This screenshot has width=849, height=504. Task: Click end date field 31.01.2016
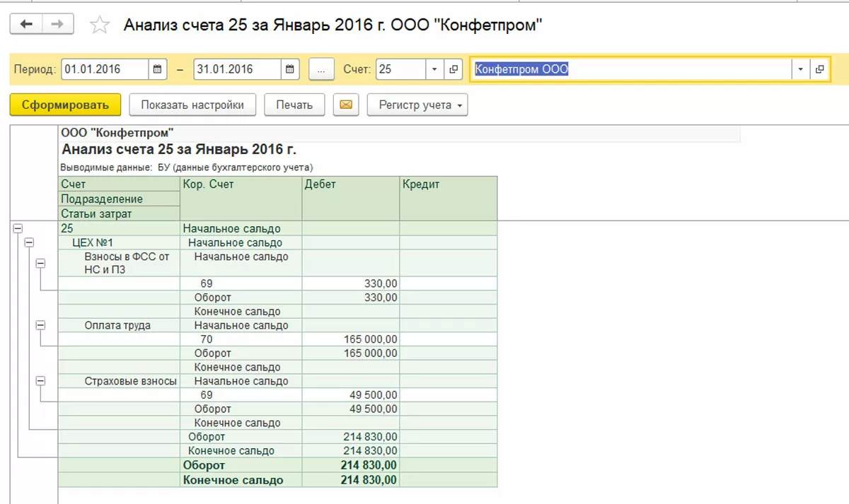[x=237, y=69]
